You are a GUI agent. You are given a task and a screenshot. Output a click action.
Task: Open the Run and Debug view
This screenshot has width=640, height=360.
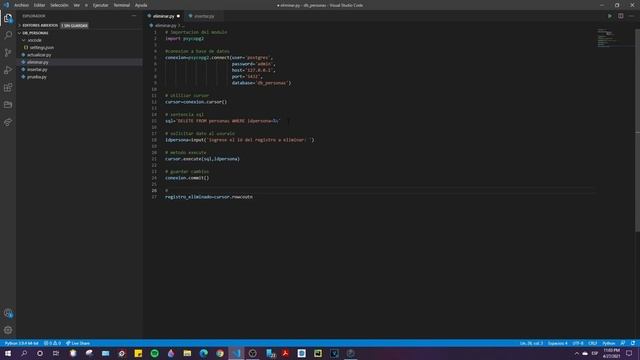(8, 70)
